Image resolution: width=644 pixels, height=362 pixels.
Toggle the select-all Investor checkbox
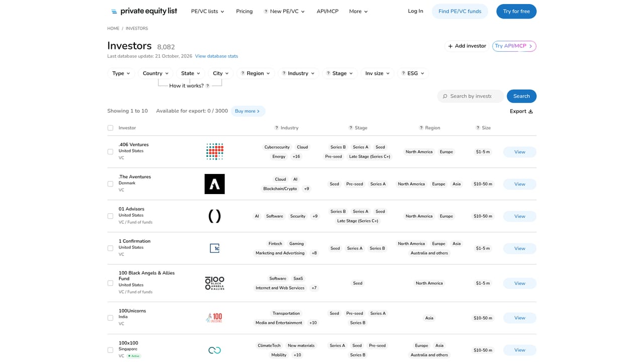[110, 128]
